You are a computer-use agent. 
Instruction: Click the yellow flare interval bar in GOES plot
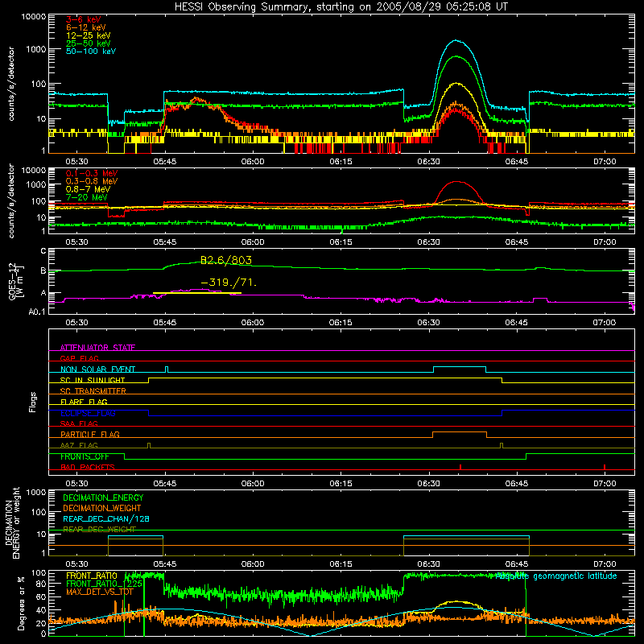click(x=196, y=293)
